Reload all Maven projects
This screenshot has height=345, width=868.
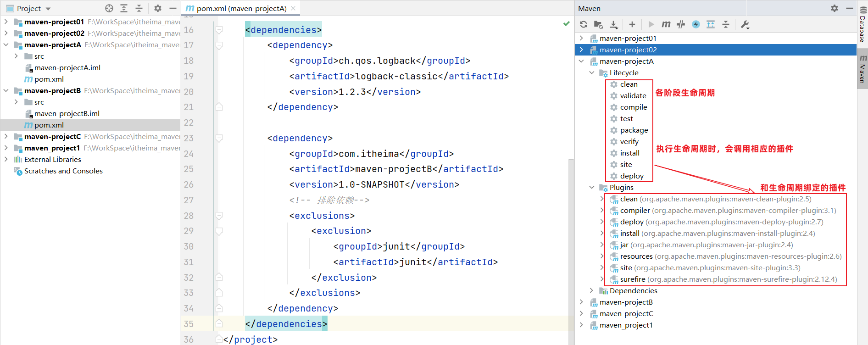(x=584, y=24)
